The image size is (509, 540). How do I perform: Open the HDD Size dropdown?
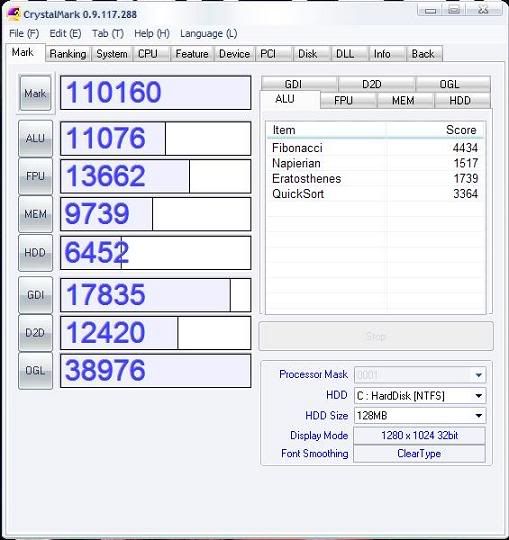pos(420,416)
